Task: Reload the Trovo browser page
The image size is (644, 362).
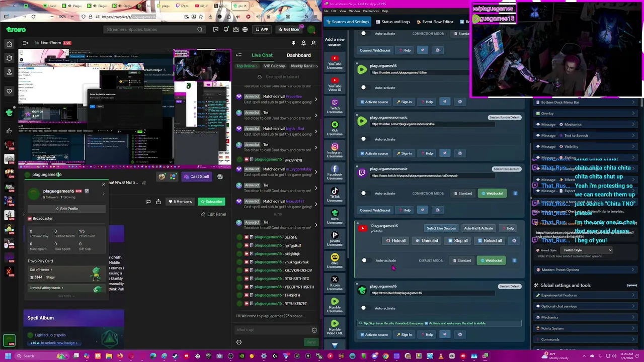Action: click(x=33, y=17)
